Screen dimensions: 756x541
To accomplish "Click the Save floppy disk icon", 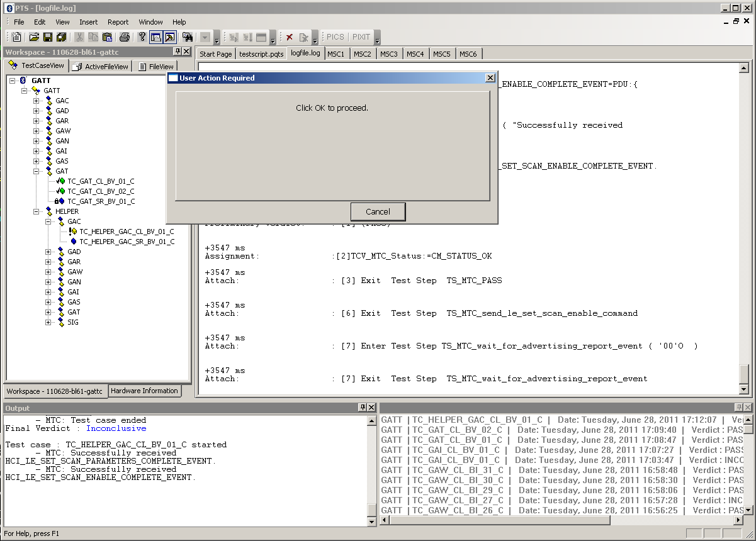I will pos(48,37).
